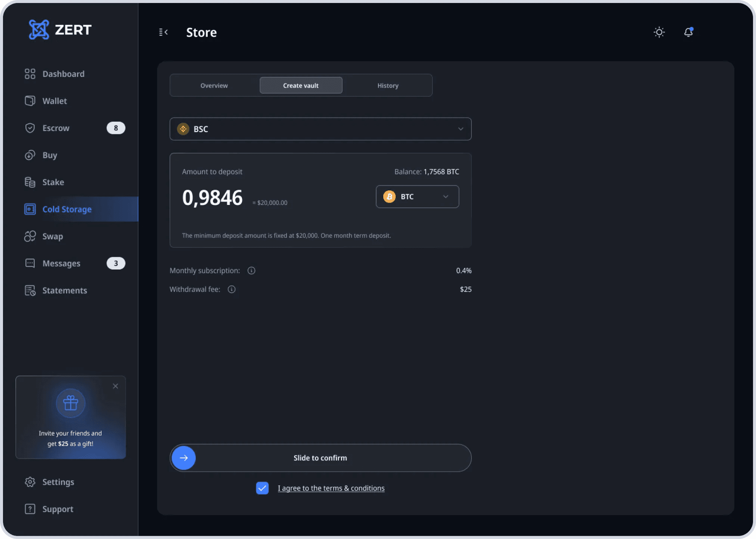The width and height of the screenshot is (756, 539).
Task: Switch to the History tab
Action: 388,85
